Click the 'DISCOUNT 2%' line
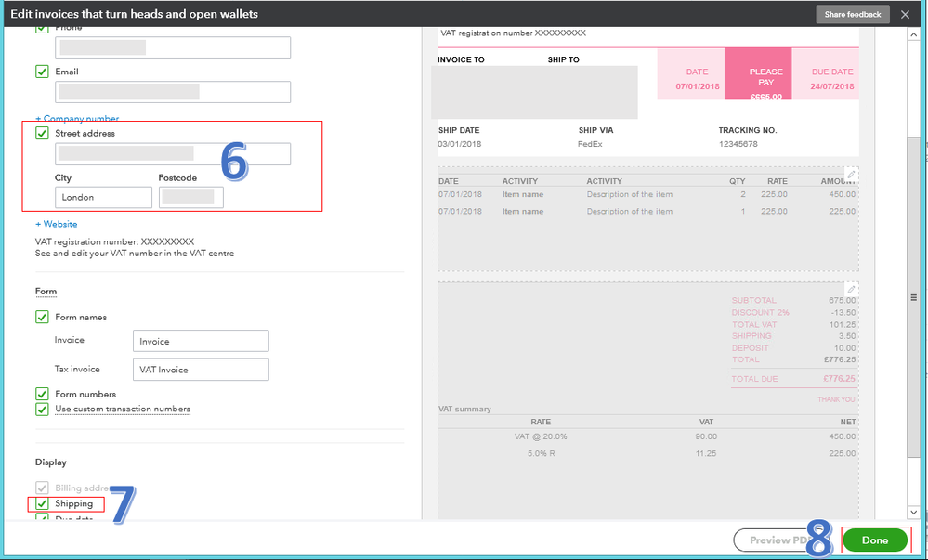This screenshot has width=928, height=560. (x=793, y=313)
